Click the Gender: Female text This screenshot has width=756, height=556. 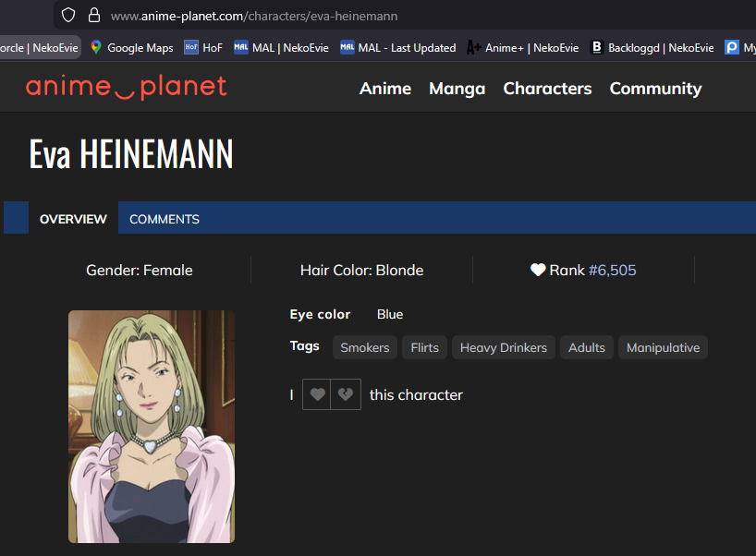[x=140, y=271]
